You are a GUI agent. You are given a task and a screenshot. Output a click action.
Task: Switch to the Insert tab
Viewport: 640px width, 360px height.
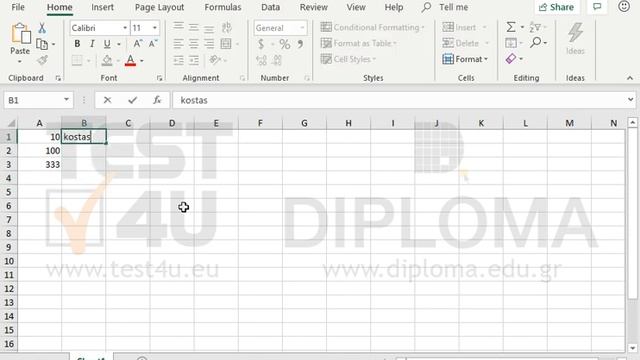coord(102,7)
